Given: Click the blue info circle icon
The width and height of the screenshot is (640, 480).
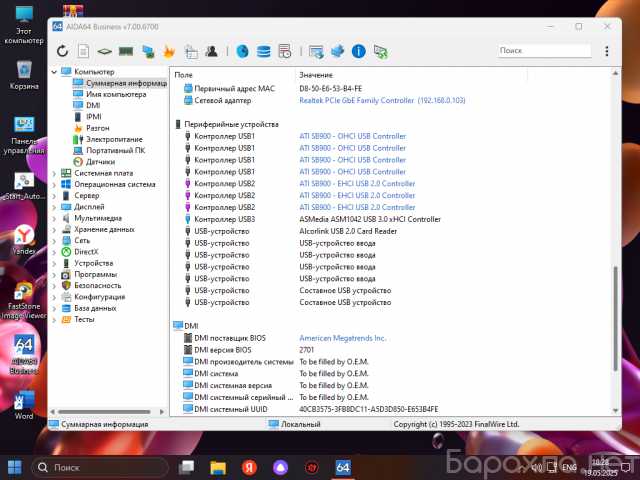Looking at the screenshot, I should click(x=358, y=51).
